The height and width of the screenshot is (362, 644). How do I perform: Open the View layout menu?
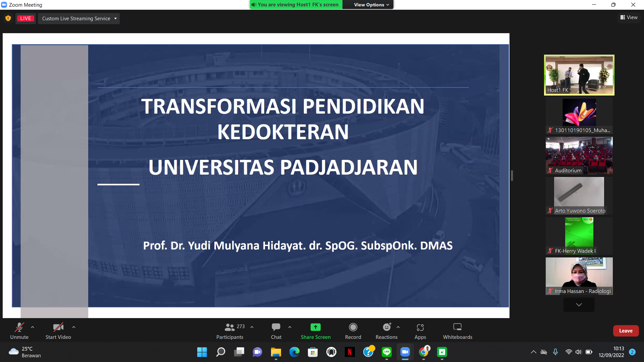pyautogui.click(x=629, y=17)
